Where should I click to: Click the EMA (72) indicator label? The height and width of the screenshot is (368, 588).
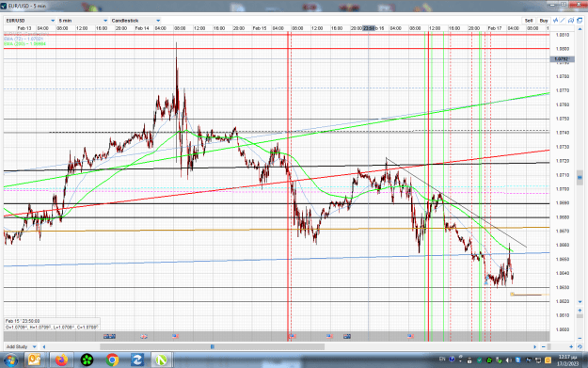(x=24, y=39)
